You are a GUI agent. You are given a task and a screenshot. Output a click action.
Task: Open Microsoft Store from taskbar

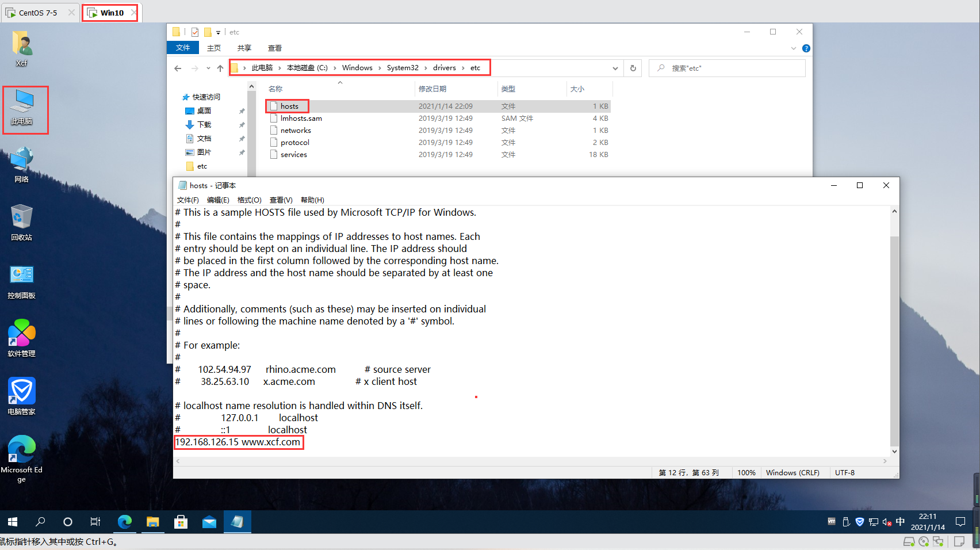point(181,522)
